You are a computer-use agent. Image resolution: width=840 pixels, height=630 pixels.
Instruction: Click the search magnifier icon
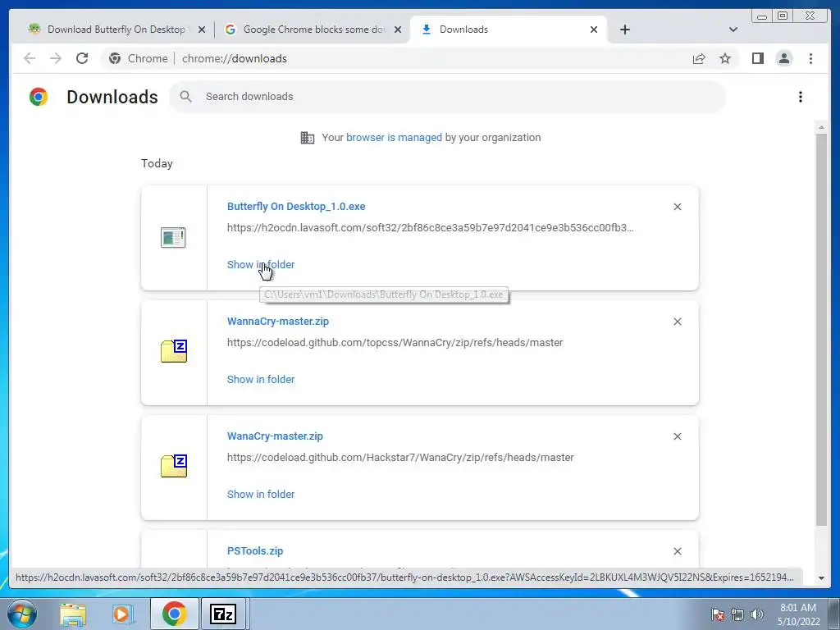pyautogui.click(x=185, y=97)
